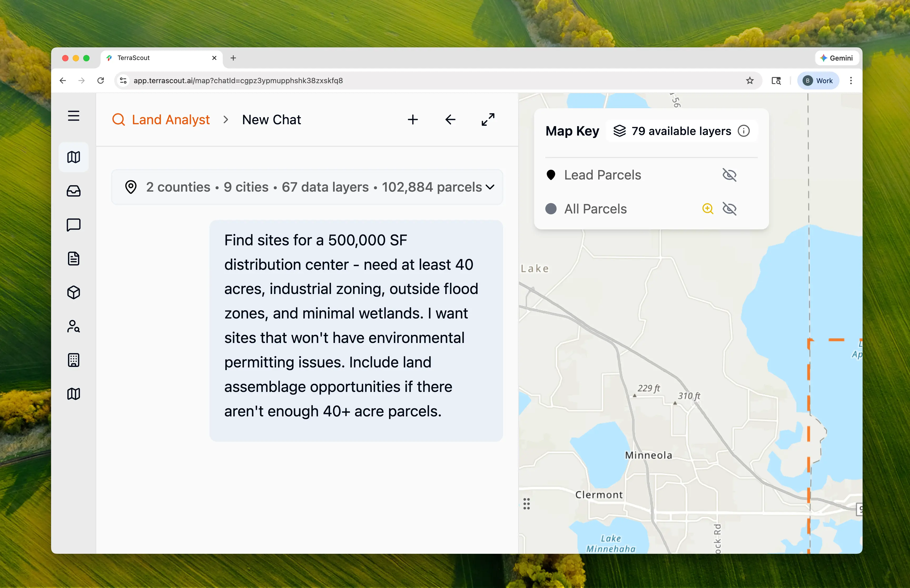Screen dimensions: 910x588
Task: Expand chat panel to fullscreen
Action: click(x=488, y=119)
